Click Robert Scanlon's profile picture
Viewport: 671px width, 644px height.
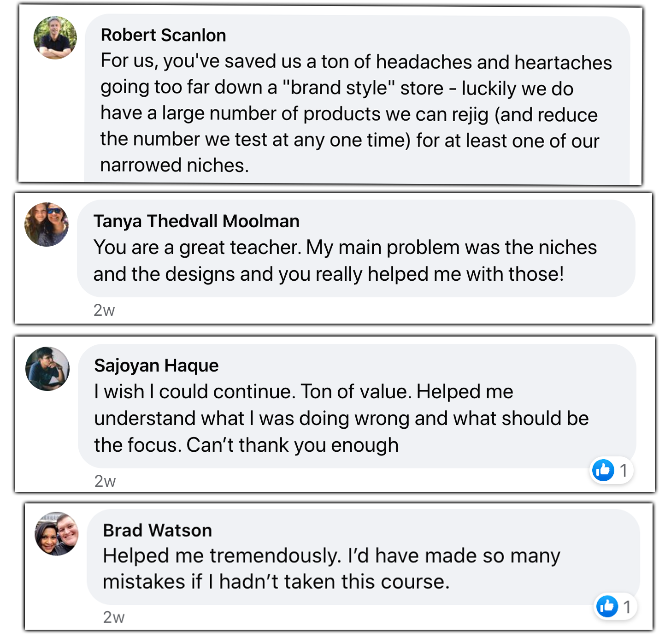click(55, 38)
